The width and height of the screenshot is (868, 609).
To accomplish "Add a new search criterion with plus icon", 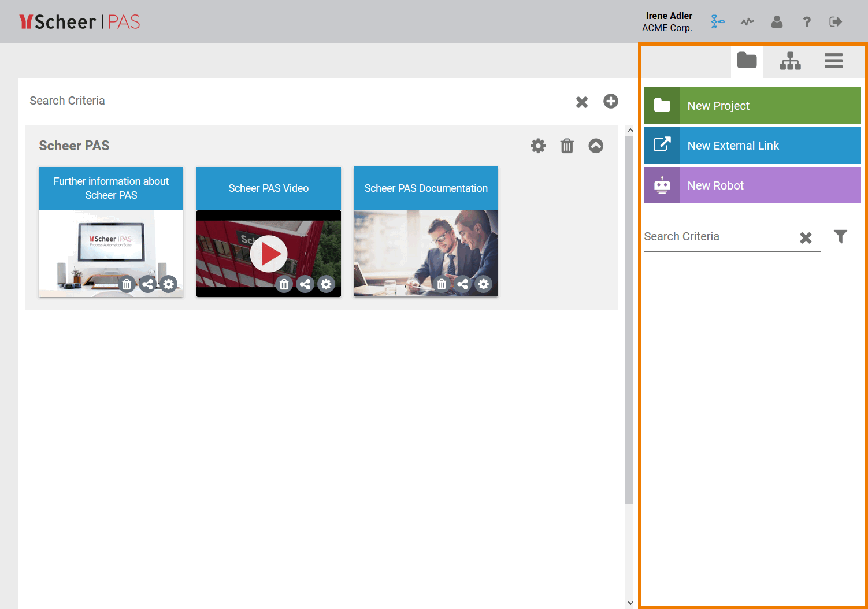I will tap(611, 101).
